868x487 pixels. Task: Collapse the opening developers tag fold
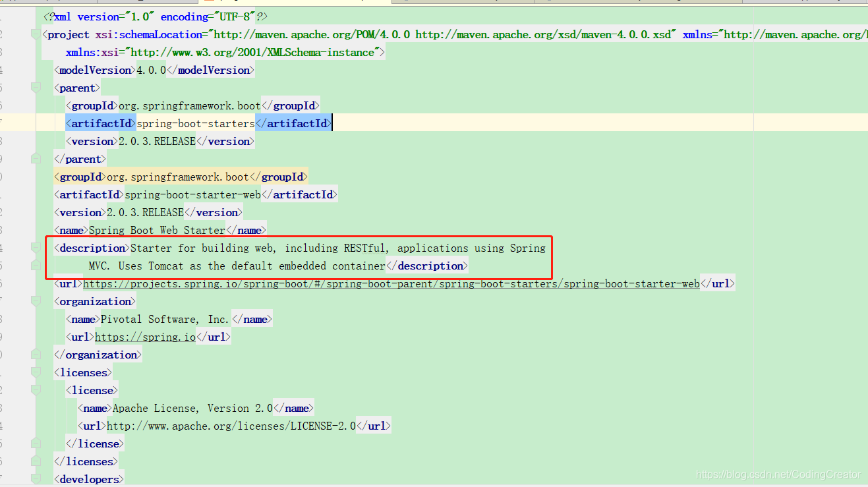pos(36,479)
